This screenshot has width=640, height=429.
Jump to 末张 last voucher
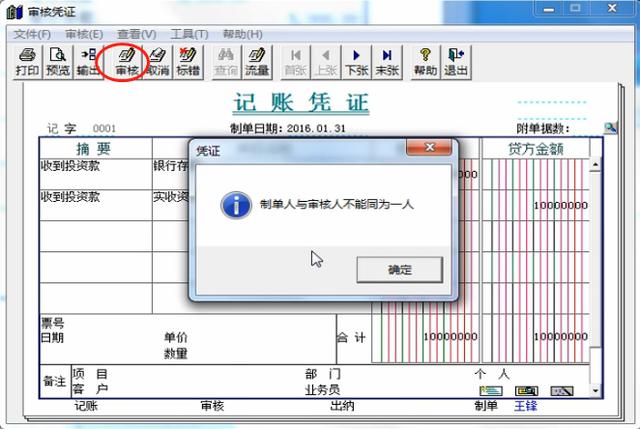pos(387,62)
